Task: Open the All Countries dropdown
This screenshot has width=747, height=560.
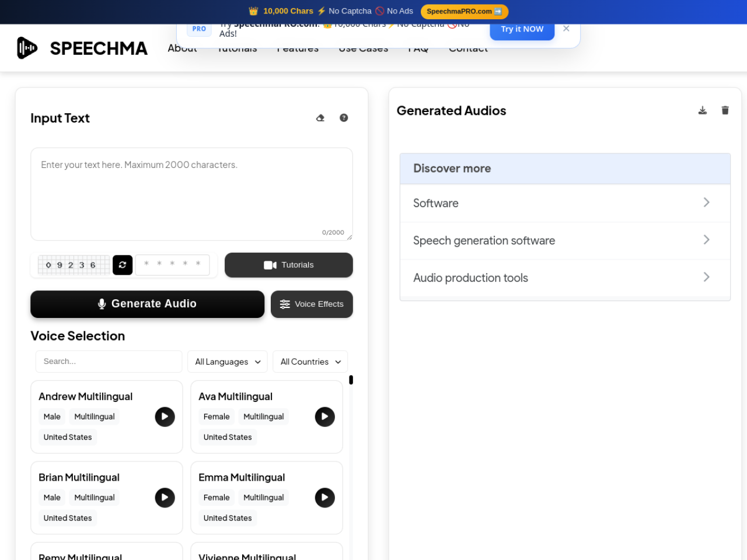Action: pyautogui.click(x=310, y=362)
